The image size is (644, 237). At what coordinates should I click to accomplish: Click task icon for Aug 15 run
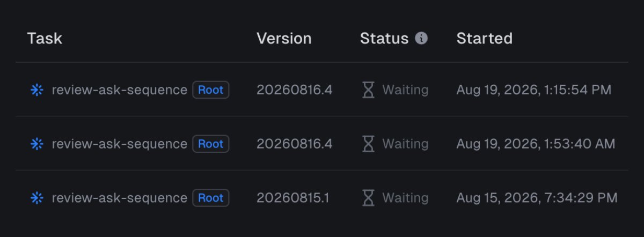pyautogui.click(x=36, y=198)
